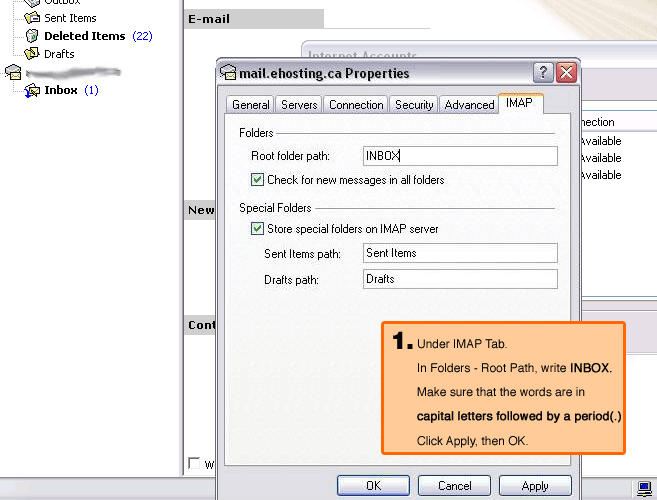The image size is (657, 500).
Task: Click the Drafts folder icon
Action: (x=32, y=54)
